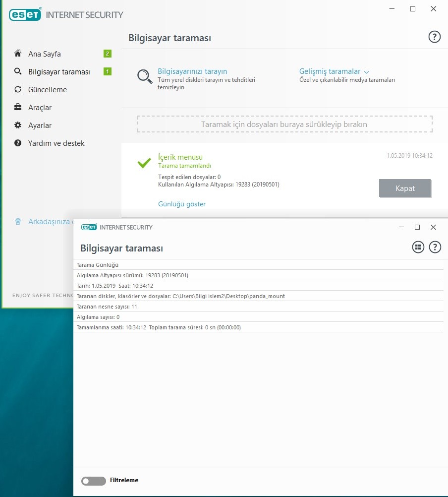The image size is (448, 497).
Task: Click 'Tespit edilen dosyalar: 0' text
Action: [x=189, y=177]
